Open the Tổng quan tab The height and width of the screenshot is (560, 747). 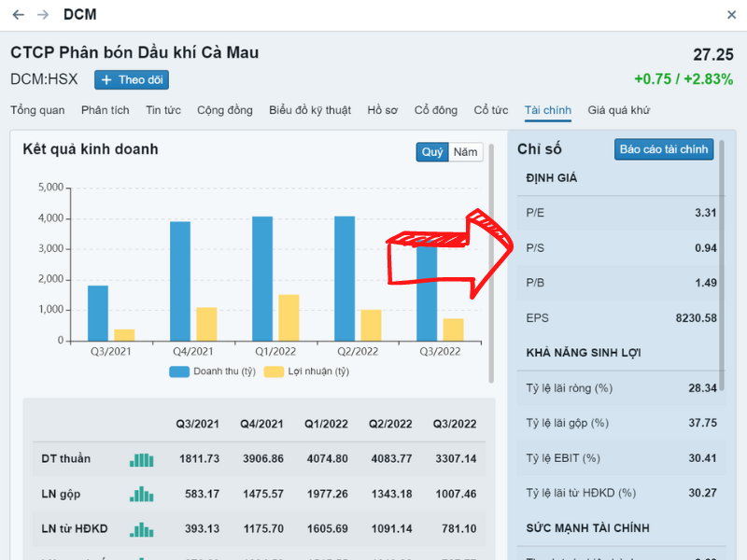[x=37, y=110]
